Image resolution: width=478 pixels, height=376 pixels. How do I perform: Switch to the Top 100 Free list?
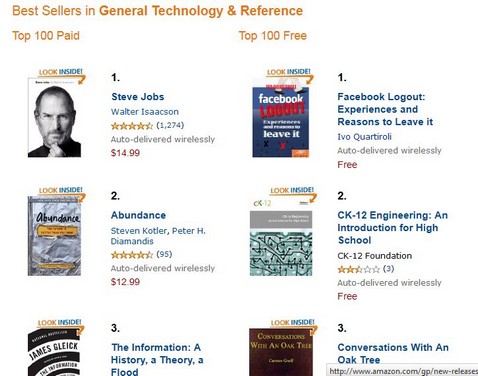tap(273, 36)
